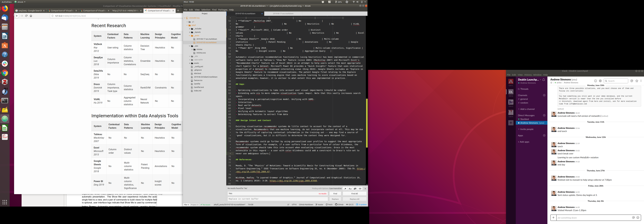The height and width of the screenshot is (224, 644).
Task: Show Slack mentions and reactions (@) icon
Action: coord(632,81)
